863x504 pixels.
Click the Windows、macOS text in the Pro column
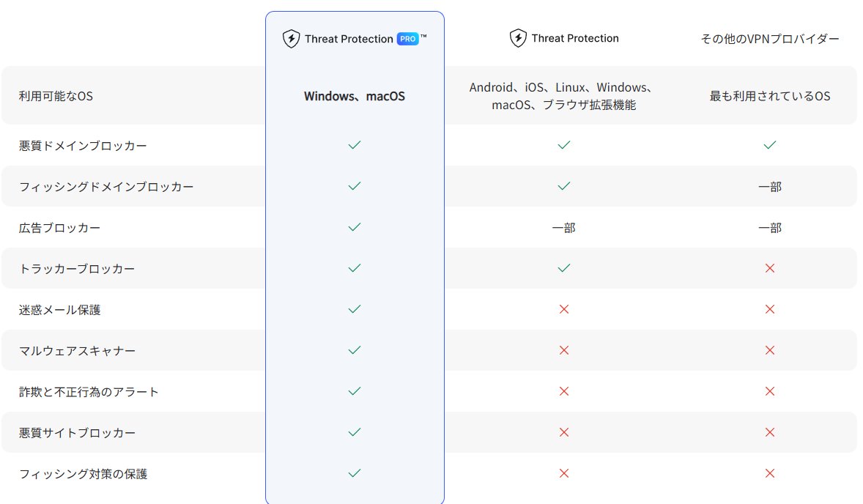(x=355, y=96)
